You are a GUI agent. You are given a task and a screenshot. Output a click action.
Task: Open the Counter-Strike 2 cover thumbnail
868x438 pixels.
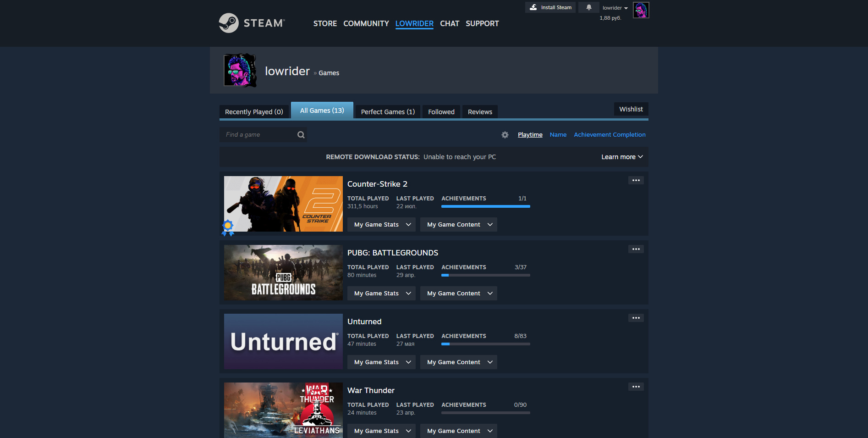283,204
